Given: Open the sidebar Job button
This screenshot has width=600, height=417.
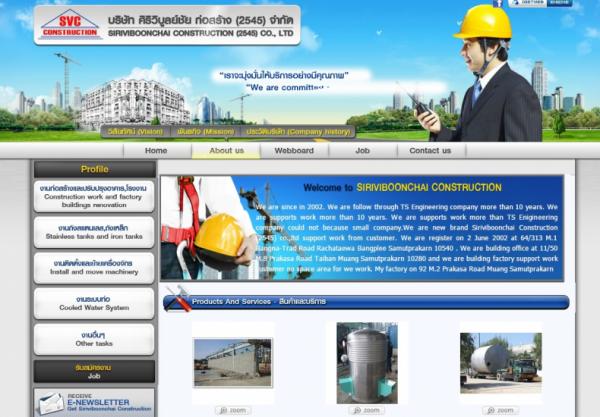Looking at the screenshot, I should 94,371.
